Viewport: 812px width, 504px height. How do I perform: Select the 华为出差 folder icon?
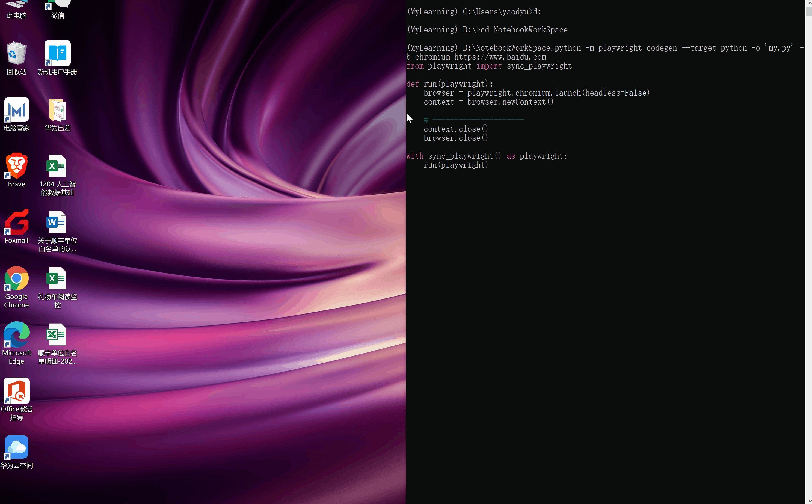point(57,110)
